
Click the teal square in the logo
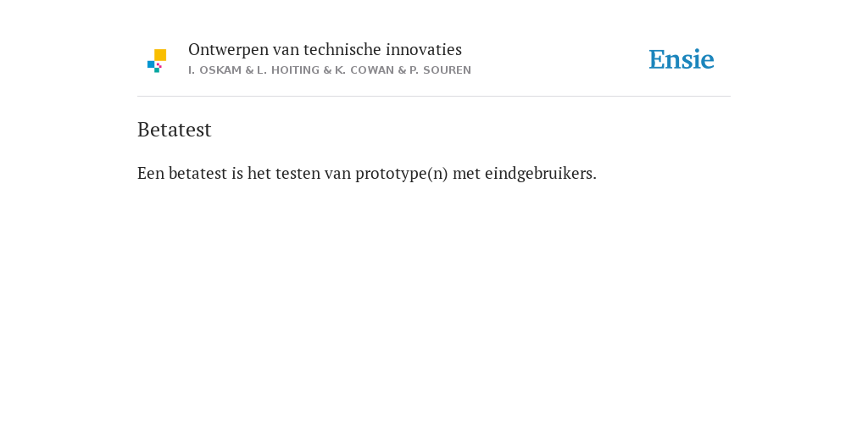pyautogui.click(x=157, y=70)
